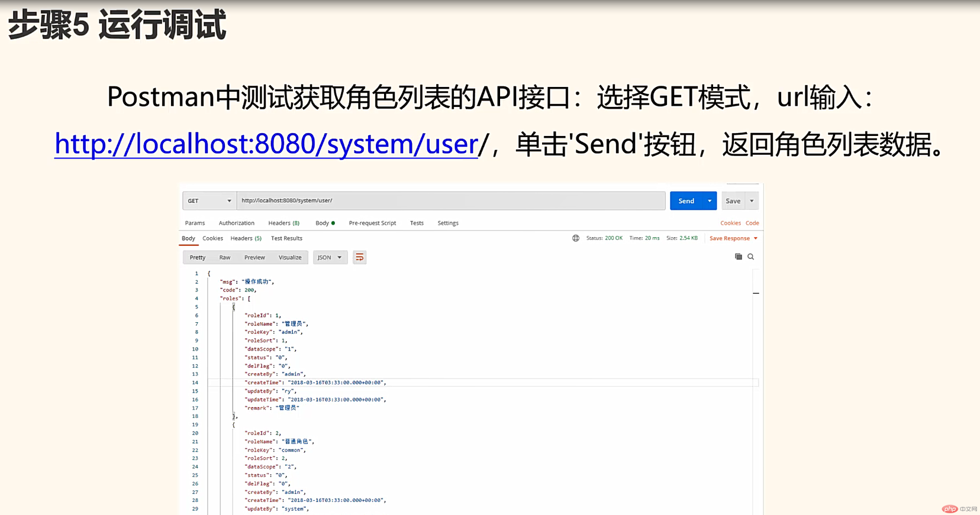
Task: Open the Send button dropdown arrow
Action: [710, 201]
